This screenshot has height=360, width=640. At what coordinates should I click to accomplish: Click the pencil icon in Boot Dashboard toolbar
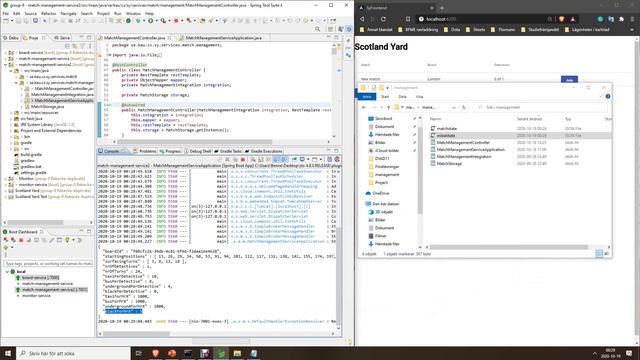tap(52, 240)
